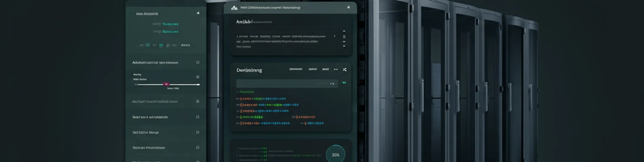Click the white right end of the slider track
The image size is (644, 162).
pyautogui.click(x=199, y=84)
